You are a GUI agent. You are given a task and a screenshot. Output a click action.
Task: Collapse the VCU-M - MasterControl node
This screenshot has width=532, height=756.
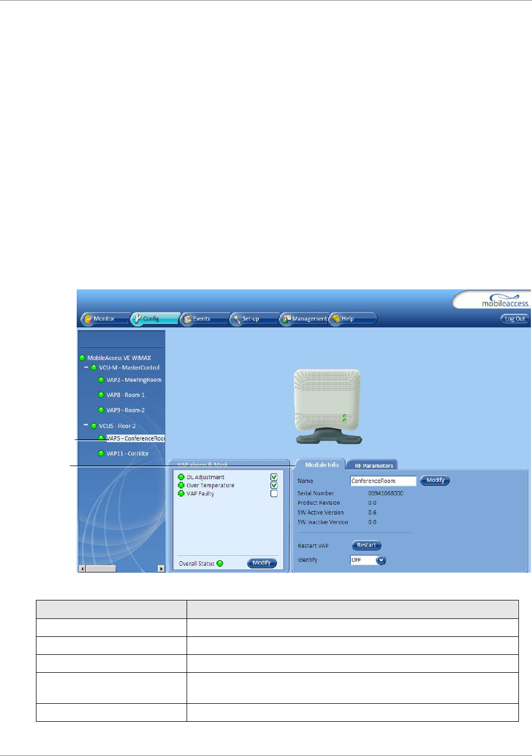pos(86,368)
